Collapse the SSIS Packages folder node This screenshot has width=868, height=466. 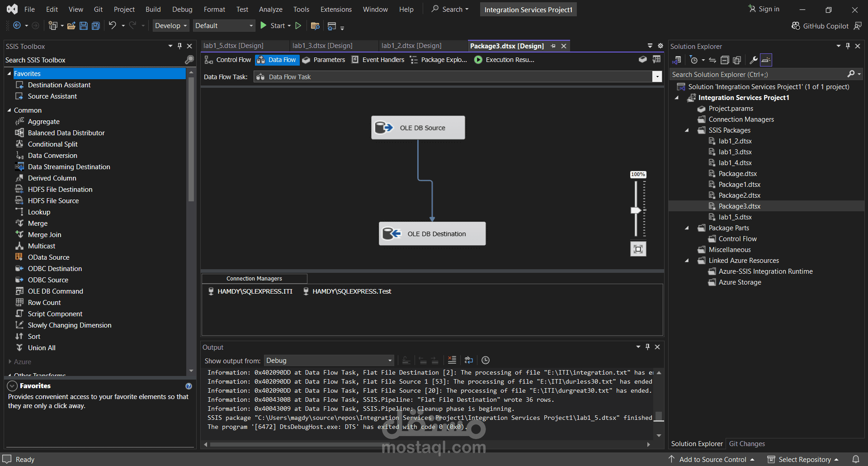[x=687, y=130]
